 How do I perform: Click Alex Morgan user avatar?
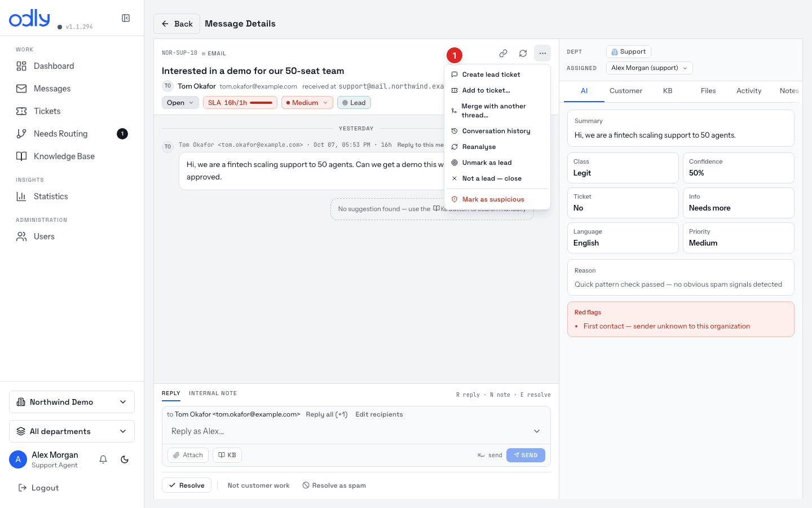point(18,459)
